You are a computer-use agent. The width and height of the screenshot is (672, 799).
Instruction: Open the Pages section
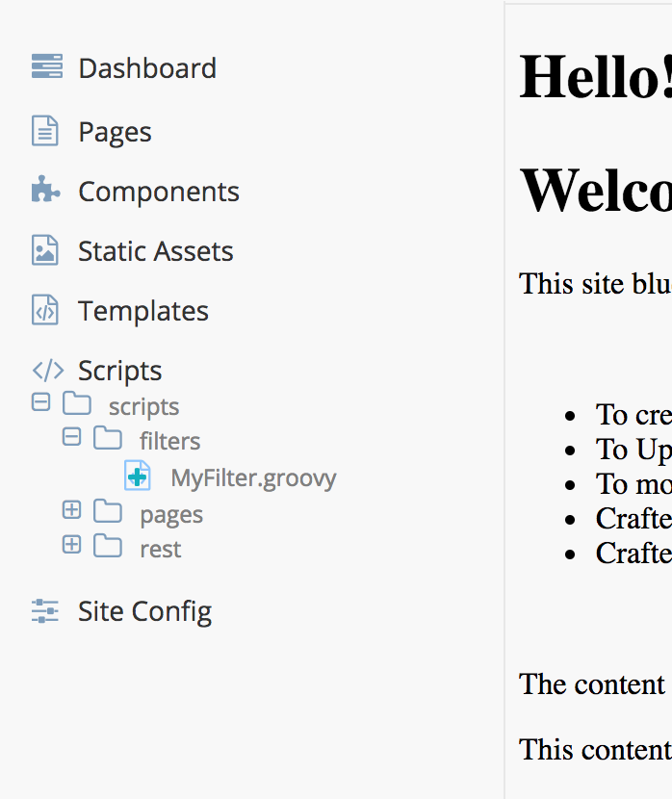[115, 132]
